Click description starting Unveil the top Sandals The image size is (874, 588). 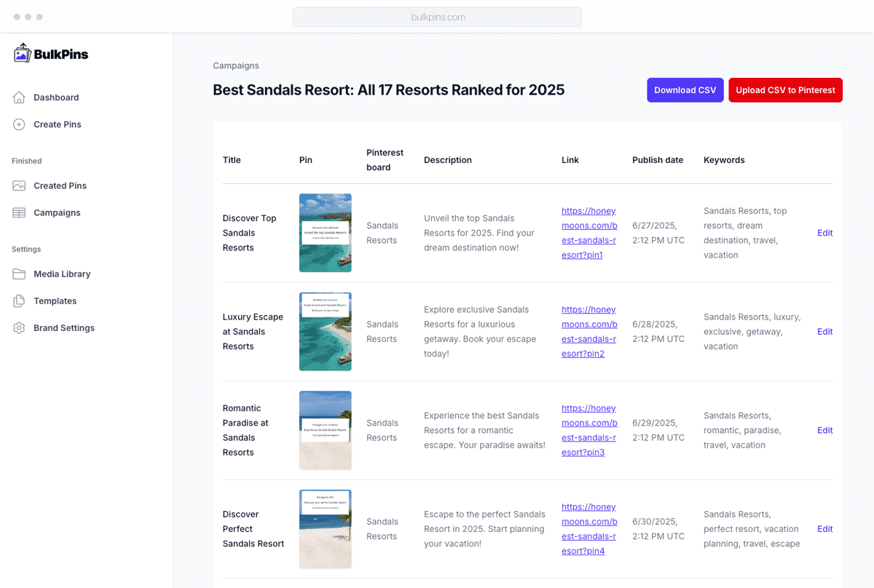point(479,233)
